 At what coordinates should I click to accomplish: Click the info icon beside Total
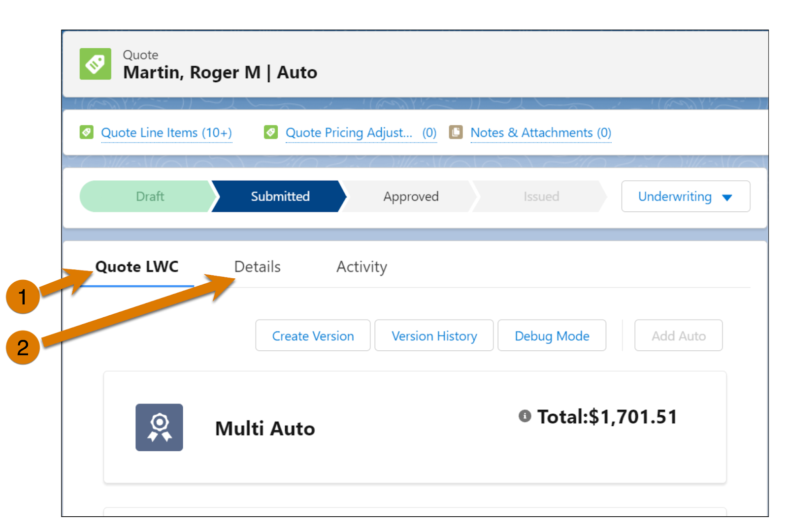click(525, 416)
